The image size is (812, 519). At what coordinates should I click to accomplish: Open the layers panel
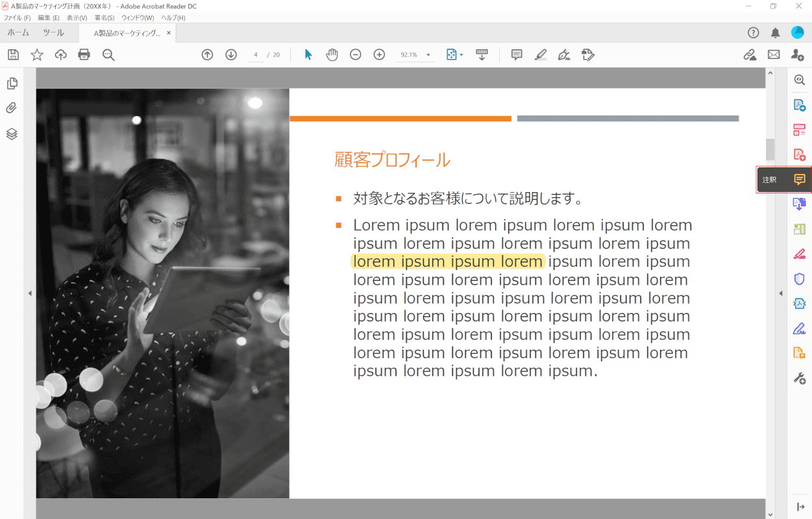(12, 134)
